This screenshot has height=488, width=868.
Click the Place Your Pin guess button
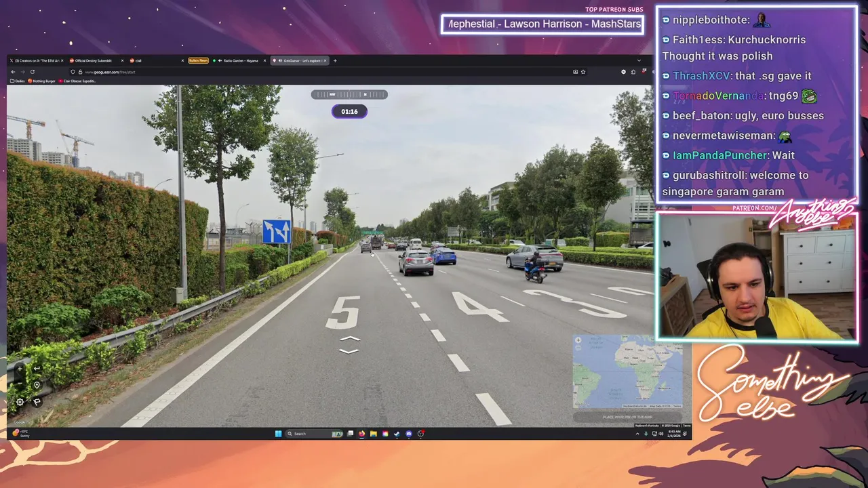[628, 417]
